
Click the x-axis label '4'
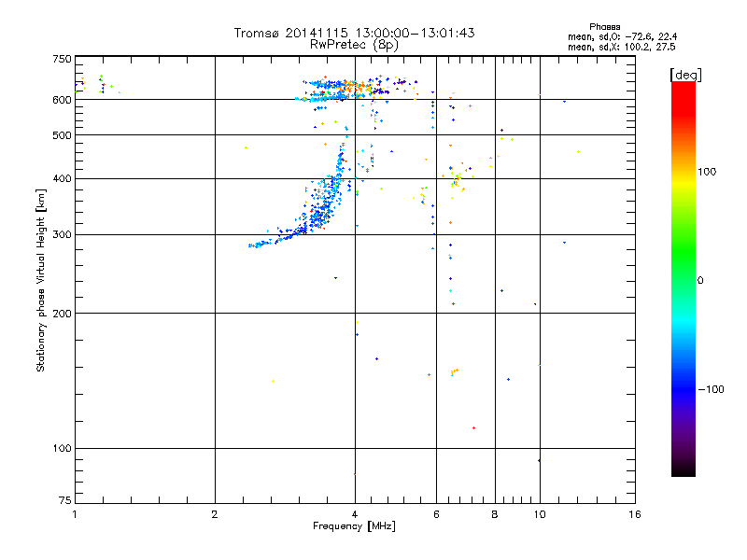click(x=355, y=514)
